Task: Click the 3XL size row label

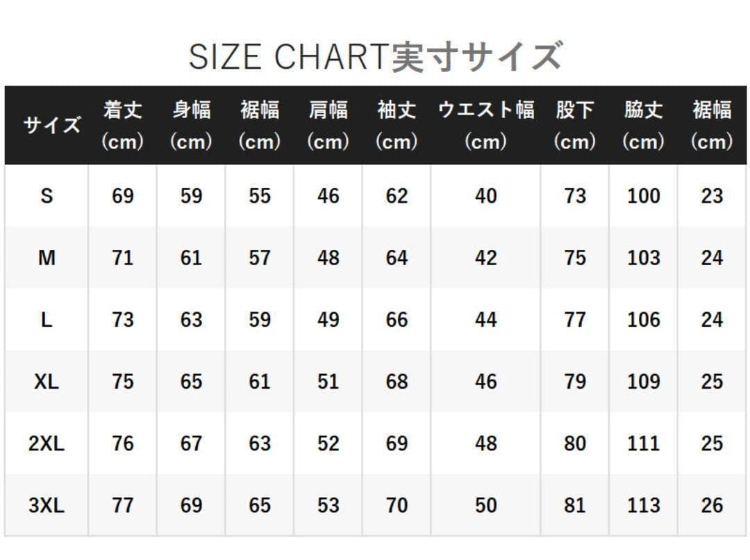Action: point(47,505)
